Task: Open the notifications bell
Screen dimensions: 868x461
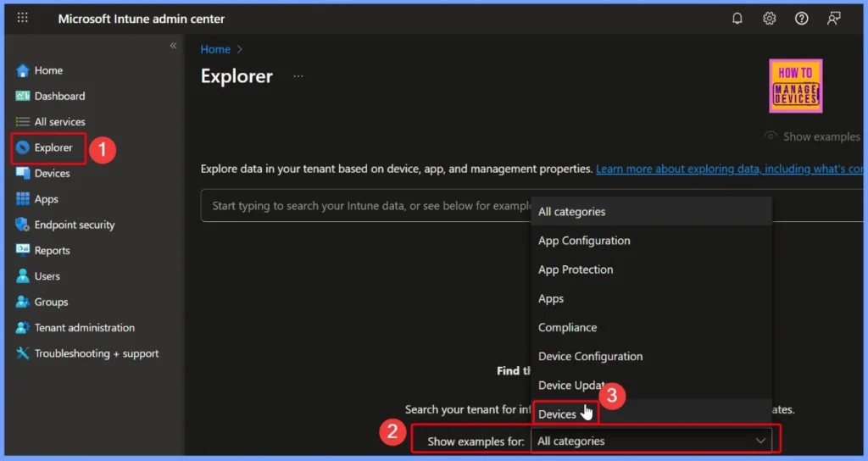Action: coord(737,19)
